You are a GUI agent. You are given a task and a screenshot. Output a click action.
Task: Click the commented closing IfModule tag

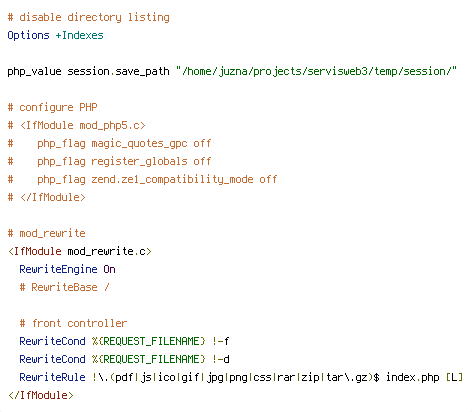46,197
